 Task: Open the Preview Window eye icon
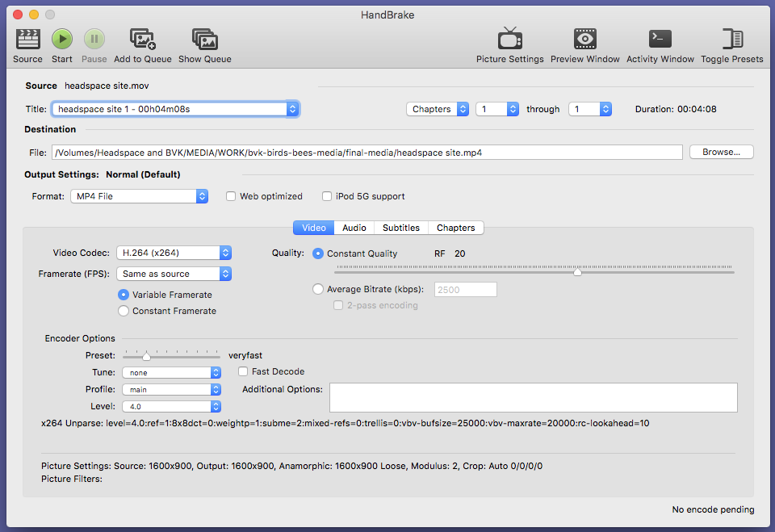585,39
